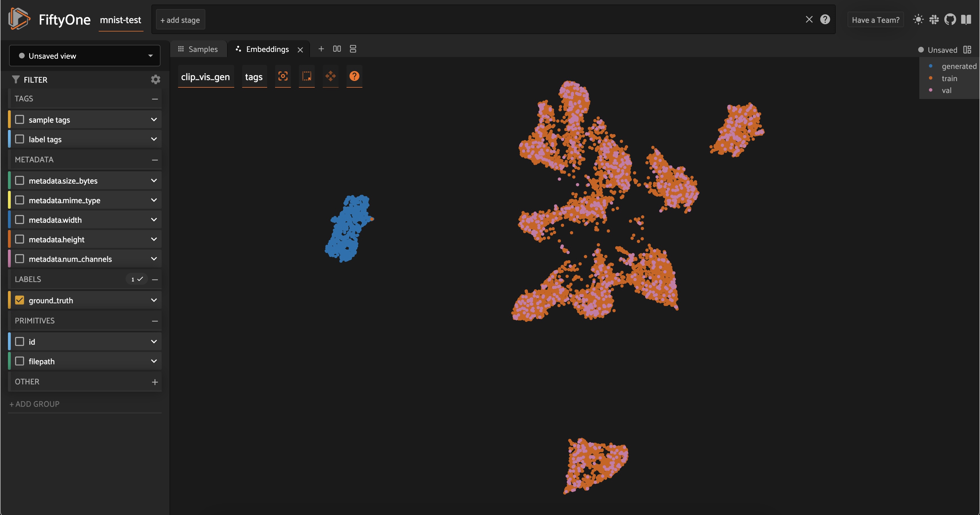Click the mnist-test dataset name

coord(121,20)
